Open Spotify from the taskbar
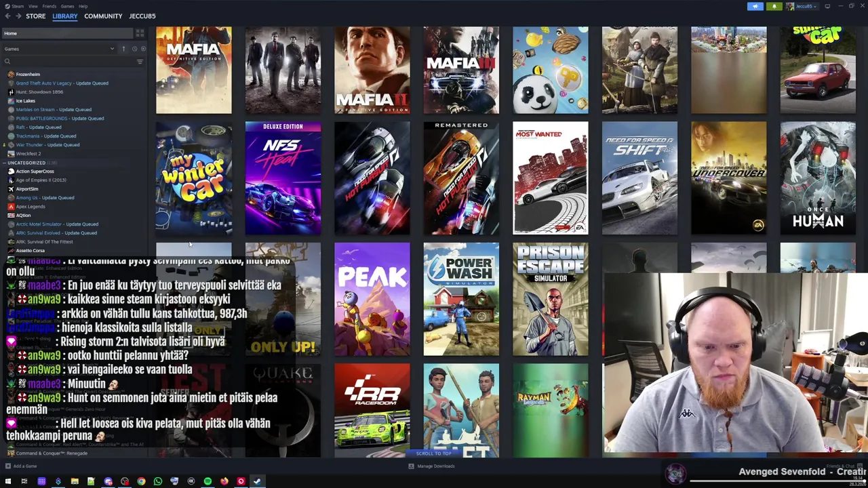The image size is (868, 488). click(x=208, y=481)
